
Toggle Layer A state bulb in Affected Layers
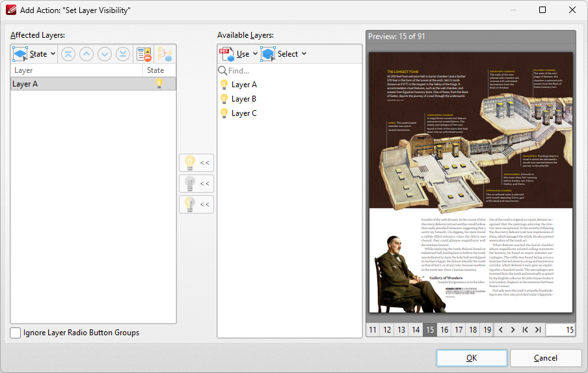[159, 84]
